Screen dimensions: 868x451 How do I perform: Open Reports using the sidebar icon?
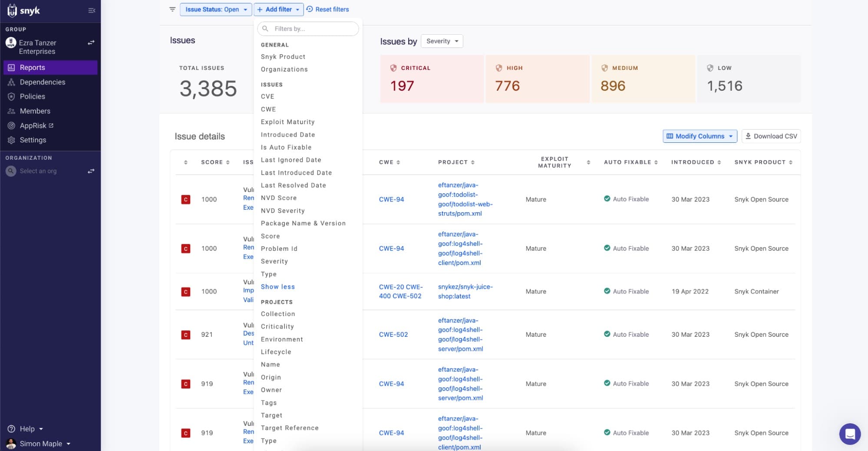[12, 67]
